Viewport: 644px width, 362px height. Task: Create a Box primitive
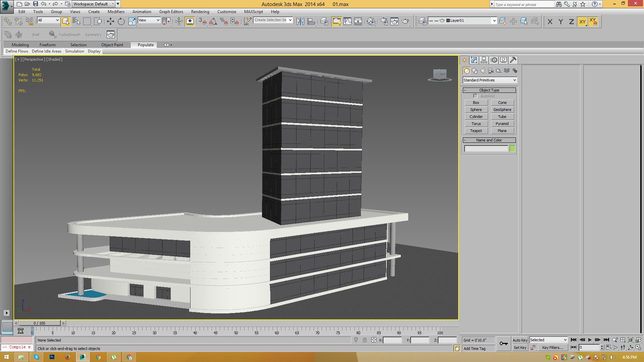pyautogui.click(x=476, y=103)
